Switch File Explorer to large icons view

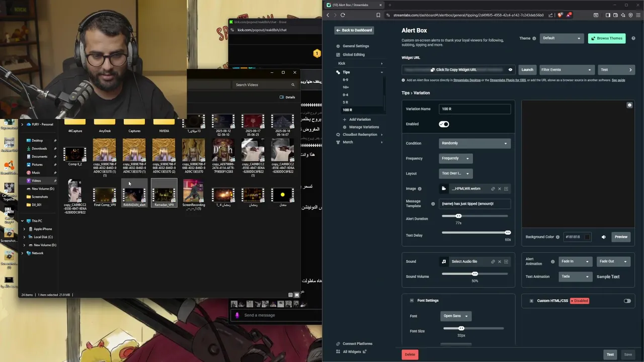coord(297,295)
